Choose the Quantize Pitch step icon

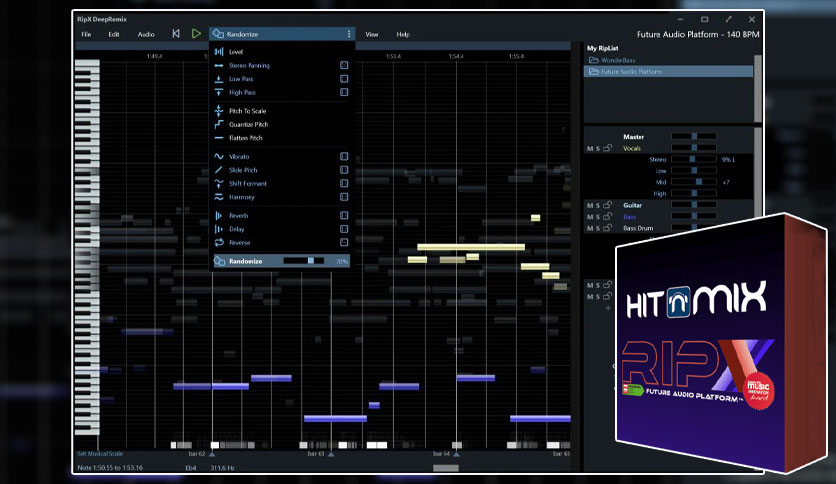[x=219, y=124]
